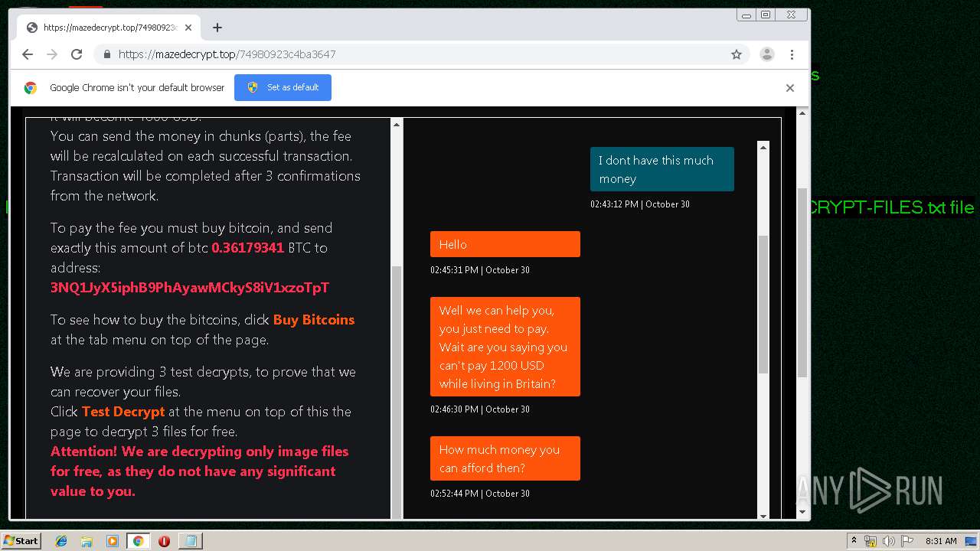Screen dimensions: 980x551
Task: Restore down the Chrome window
Action: [766, 15]
